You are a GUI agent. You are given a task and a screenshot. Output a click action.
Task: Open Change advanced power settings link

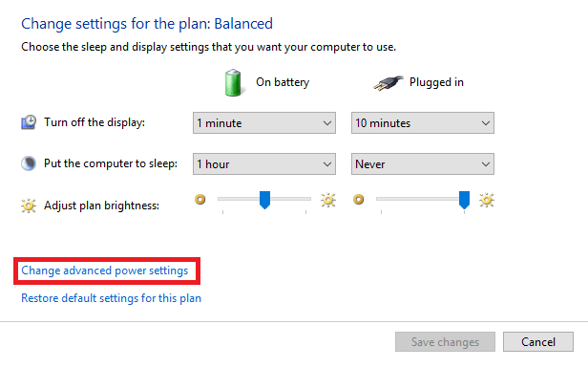pyautogui.click(x=105, y=271)
